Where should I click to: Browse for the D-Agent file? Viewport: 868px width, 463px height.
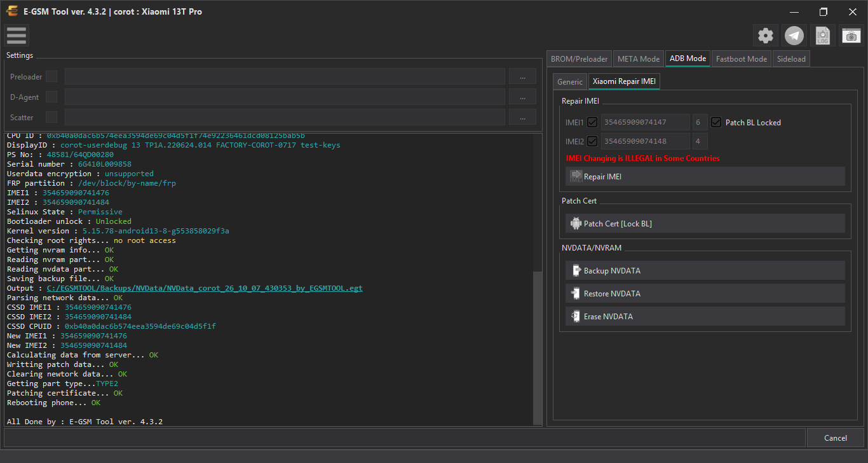[x=523, y=97]
